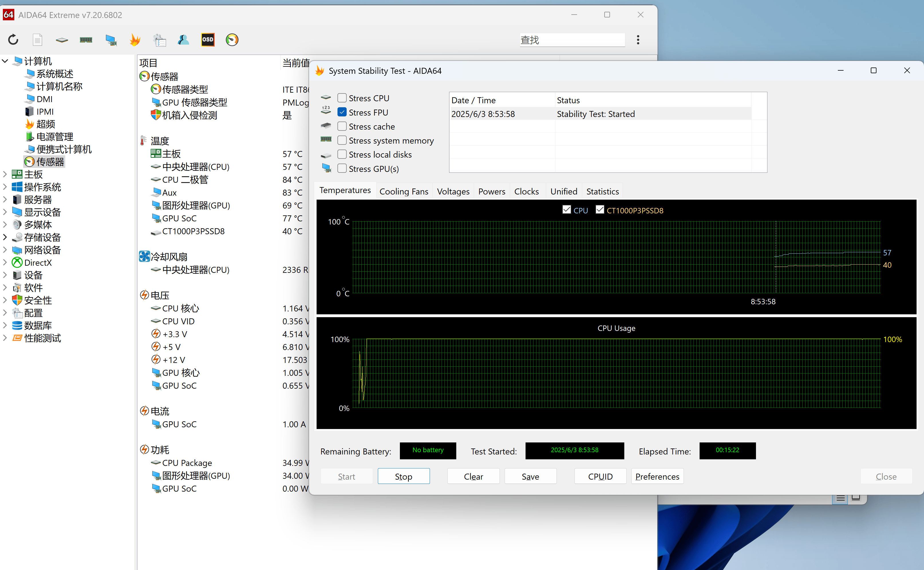Click the 安全性 shield icon in tree
Image resolution: width=924 pixels, height=570 pixels.
point(17,300)
